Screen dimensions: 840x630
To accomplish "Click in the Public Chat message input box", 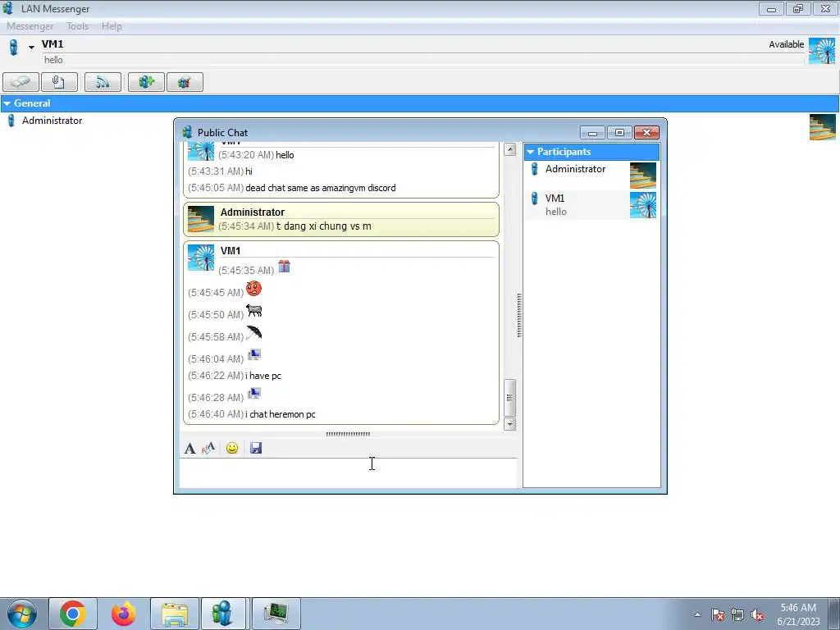I will click(x=348, y=472).
